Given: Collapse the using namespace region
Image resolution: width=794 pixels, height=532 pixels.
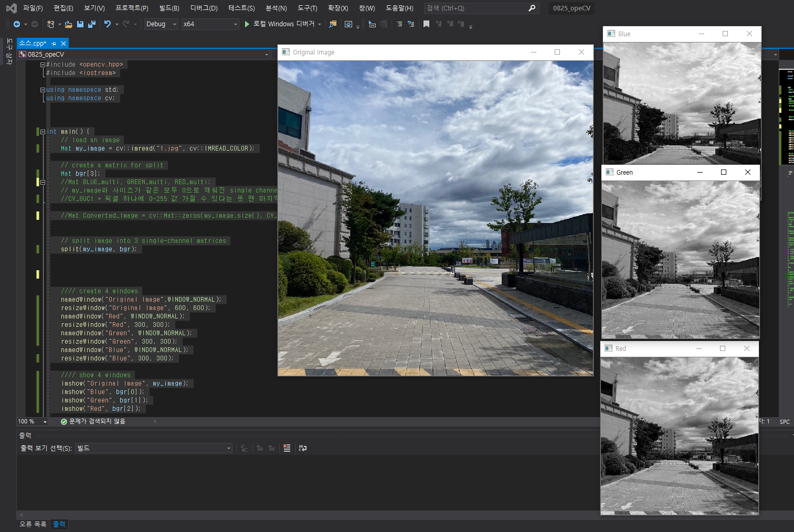Looking at the screenshot, I should pos(43,90).
